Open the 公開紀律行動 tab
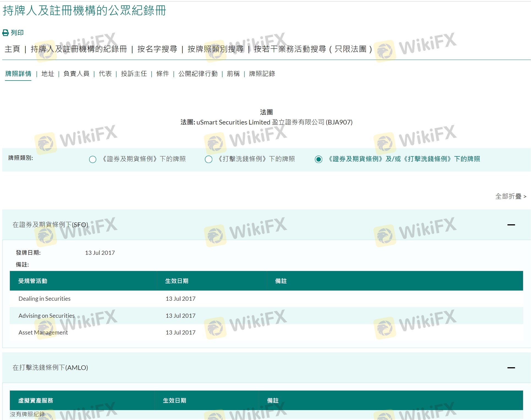 [x=198, y=74]
